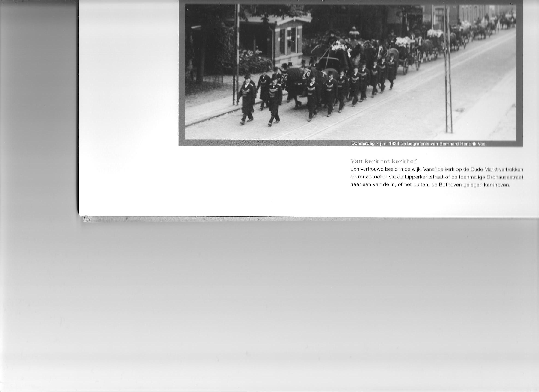Screen dimensions: 539x392
Task: Click the caption 'Donderdag 7 juni 1934'
Action: point(376,144)
